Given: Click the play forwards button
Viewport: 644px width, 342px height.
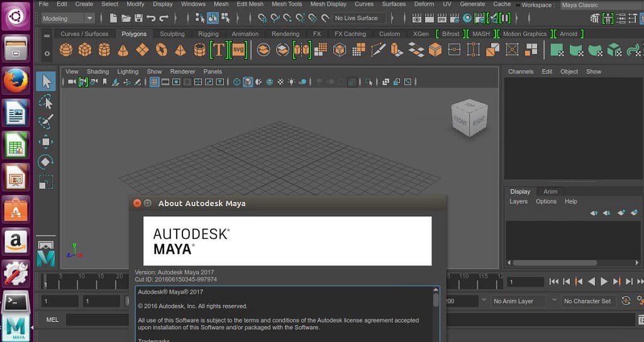Looking at the screenshot, I should [604, 282].
